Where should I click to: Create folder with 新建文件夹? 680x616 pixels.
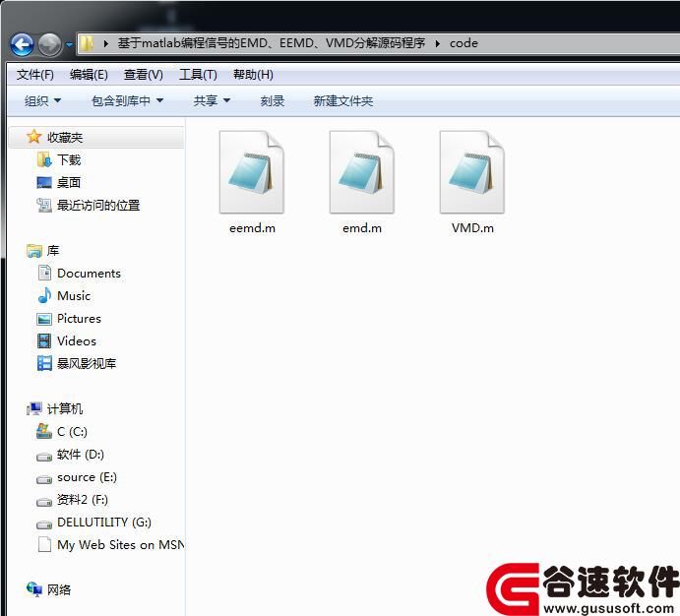click(343, 101)
